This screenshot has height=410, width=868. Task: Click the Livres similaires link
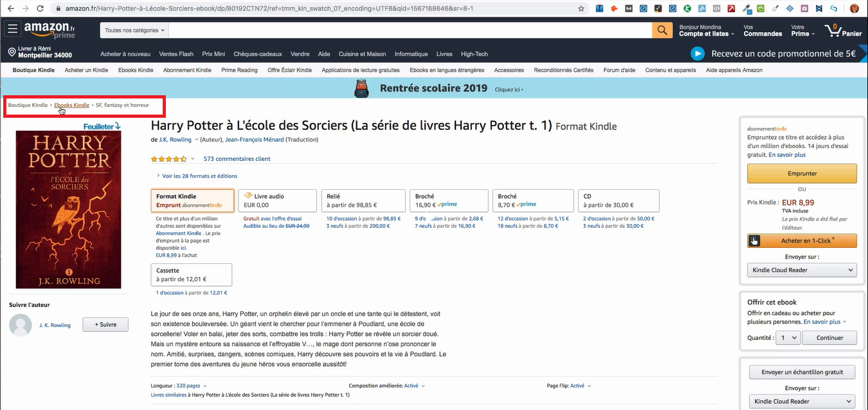pyautogui.click(x=168, y=395)
